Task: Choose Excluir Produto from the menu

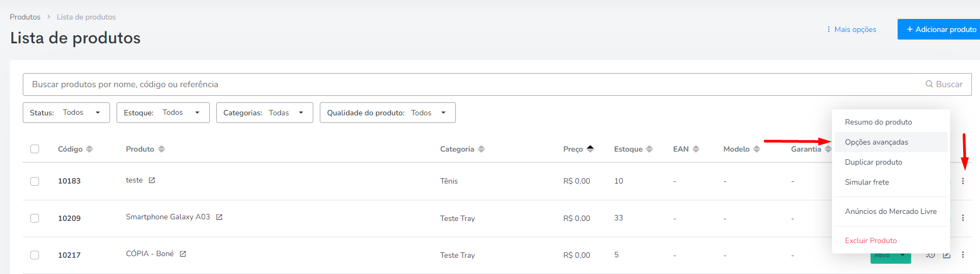Action: pyautogui.click(x=891, y=240)
